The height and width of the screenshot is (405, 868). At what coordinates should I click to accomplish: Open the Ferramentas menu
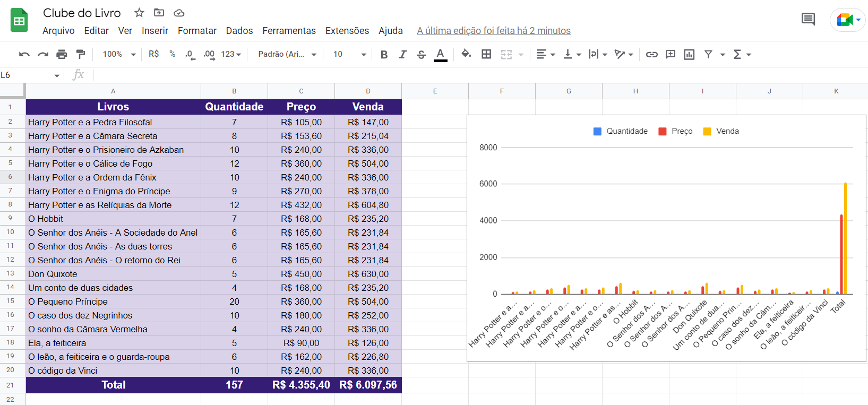tap(289, 31)
